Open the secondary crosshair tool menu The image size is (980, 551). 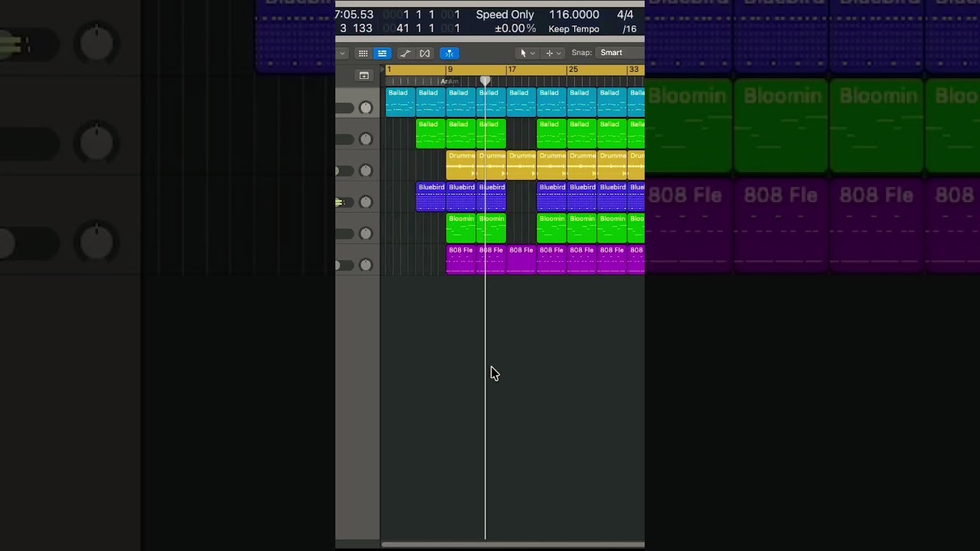[x=553, y=53]
